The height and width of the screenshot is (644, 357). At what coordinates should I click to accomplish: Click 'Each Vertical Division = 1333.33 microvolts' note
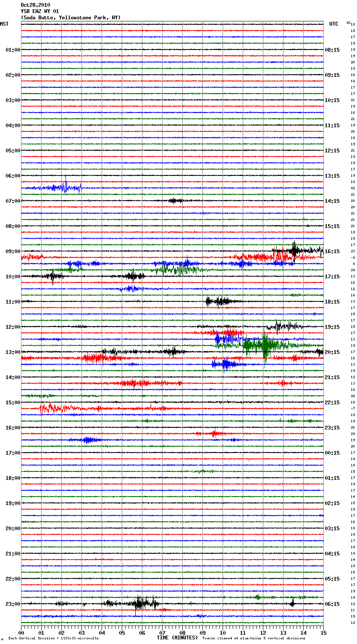point(53,639)
